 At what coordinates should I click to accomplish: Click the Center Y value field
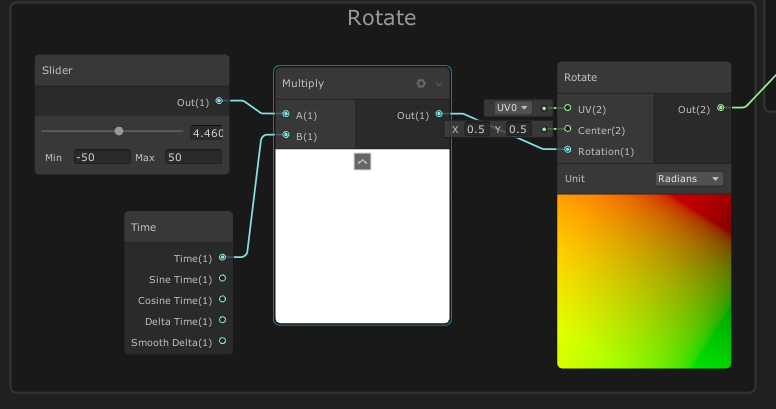point(518,129)
